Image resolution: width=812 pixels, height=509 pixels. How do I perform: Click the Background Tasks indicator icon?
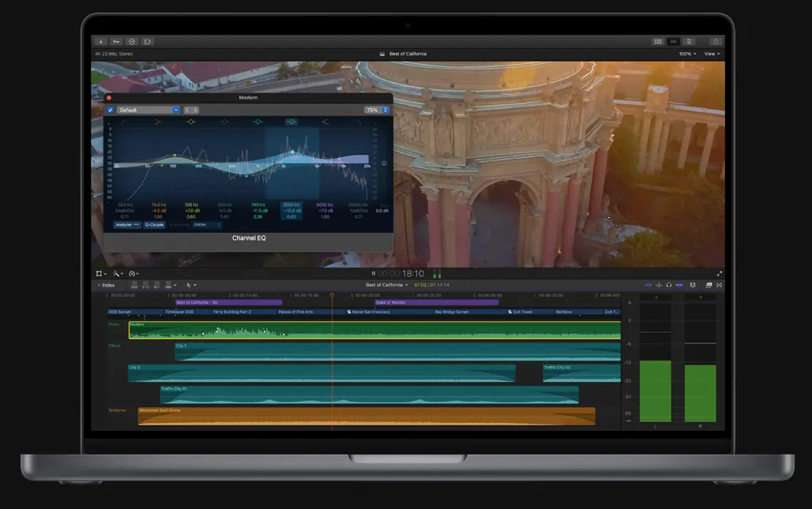[x=132, y=40]
